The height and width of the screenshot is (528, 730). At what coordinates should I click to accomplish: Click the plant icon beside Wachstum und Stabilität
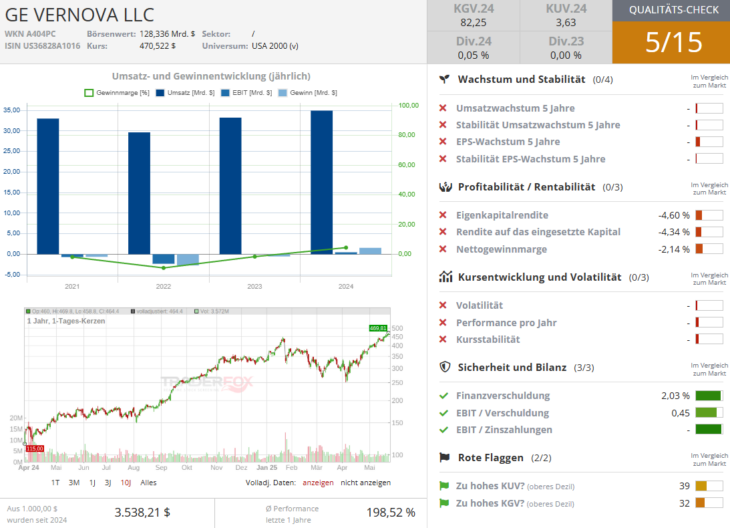(x=445, y=79)
